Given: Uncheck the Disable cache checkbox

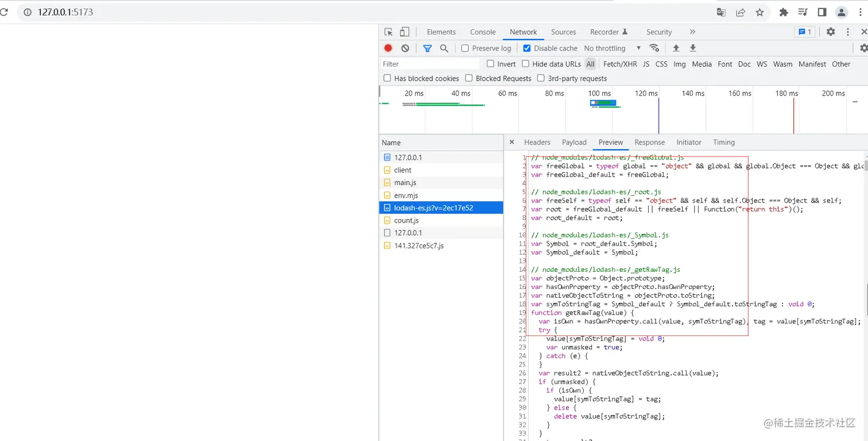Looking at the screenshot, I should pos(527,48).
